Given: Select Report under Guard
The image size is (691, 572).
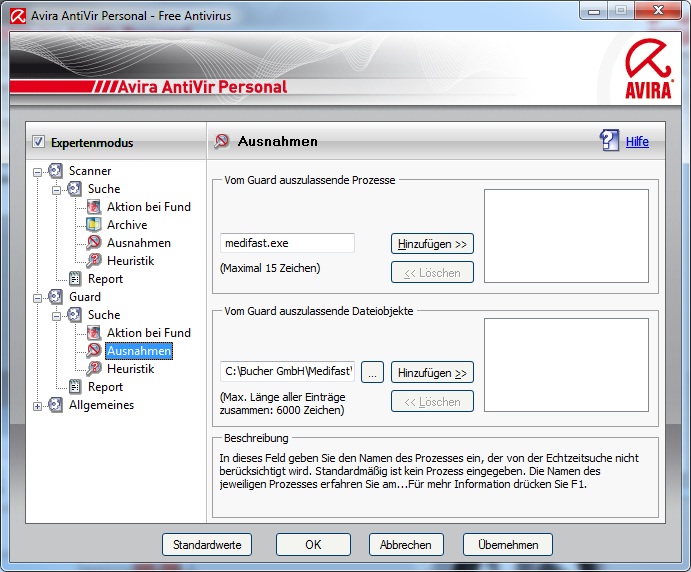Looking at the screenshot, I should coord(105,387).
